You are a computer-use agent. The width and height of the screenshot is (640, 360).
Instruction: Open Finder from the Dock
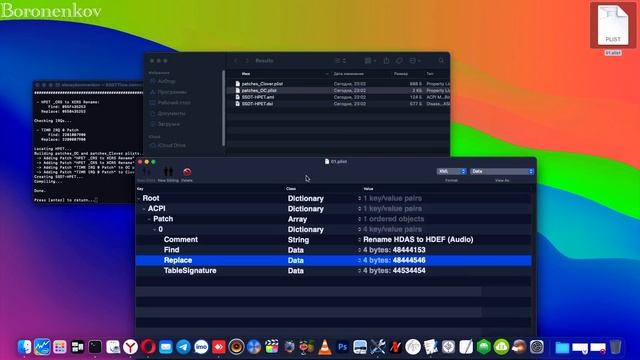point(24,347)
